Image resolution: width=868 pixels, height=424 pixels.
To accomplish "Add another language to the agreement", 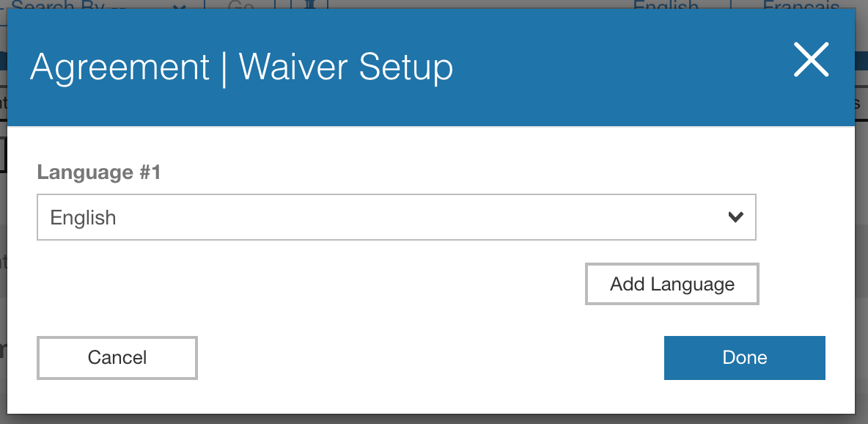I will point(672,284).
